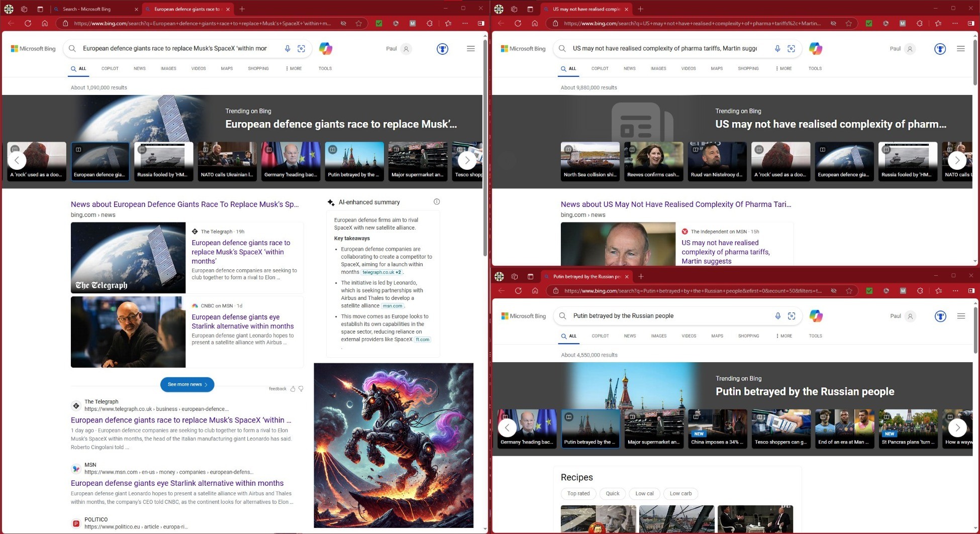
Task: Refresh the European defence giants page
Action: point(28,23)
